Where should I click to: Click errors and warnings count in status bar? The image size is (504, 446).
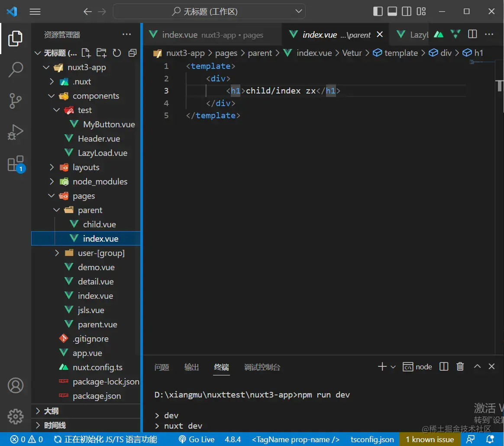click(26, 439)
